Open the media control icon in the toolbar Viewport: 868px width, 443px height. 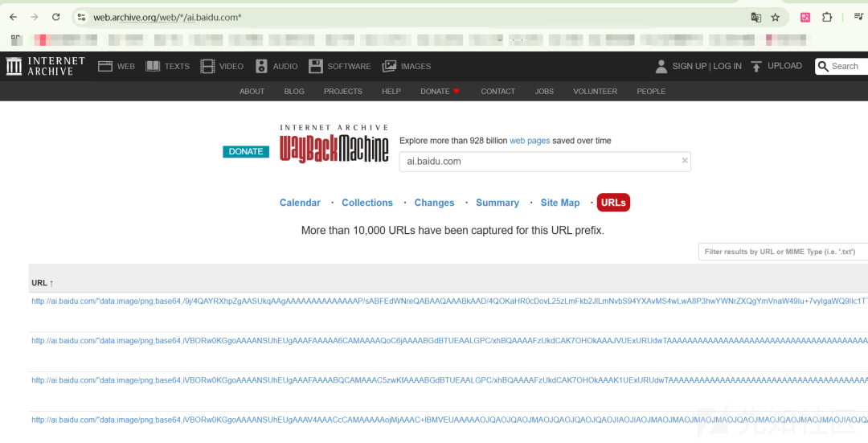click(x=858, y=17)
